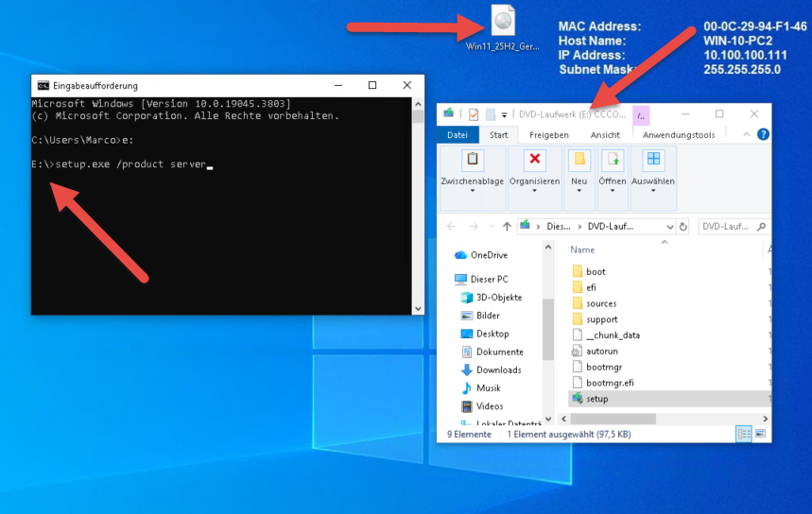
Task: Expand the Neu ribbon dropdown
Action: [579, 191]
